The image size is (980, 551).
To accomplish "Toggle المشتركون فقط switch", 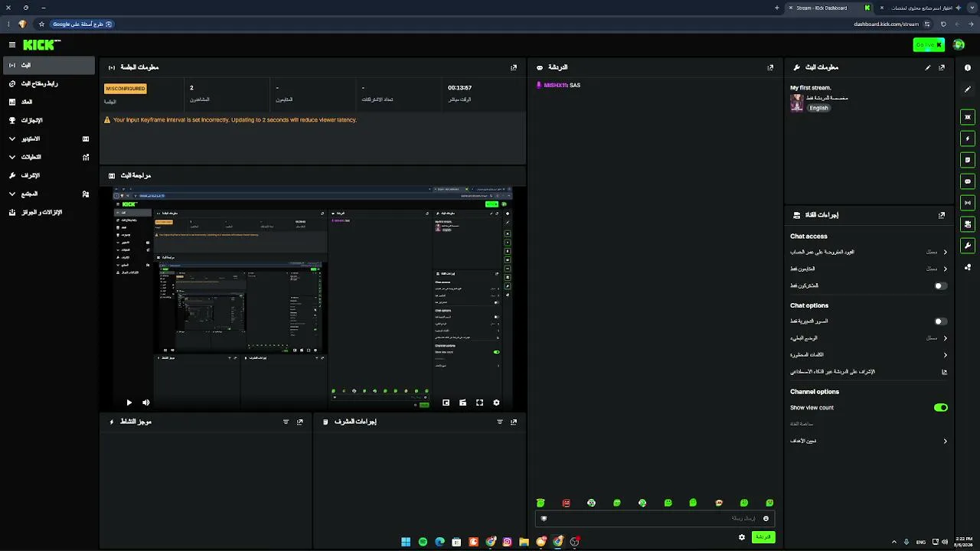I will point(941,285).
